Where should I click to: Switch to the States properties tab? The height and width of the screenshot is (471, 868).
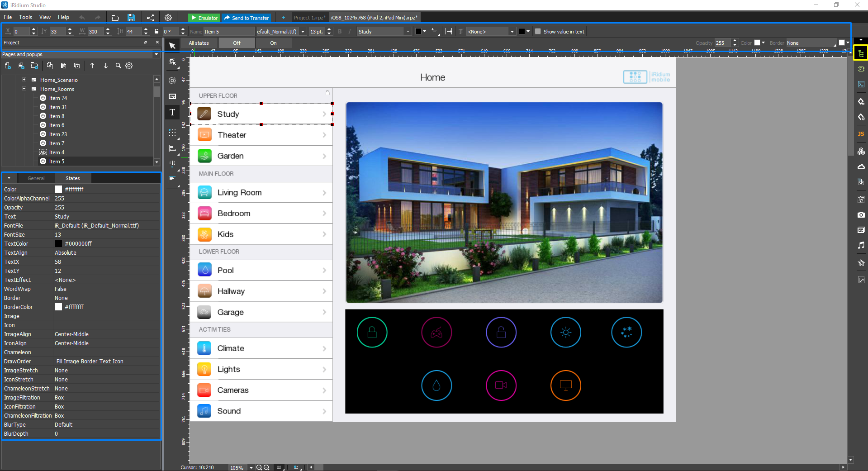coord(72,178)
